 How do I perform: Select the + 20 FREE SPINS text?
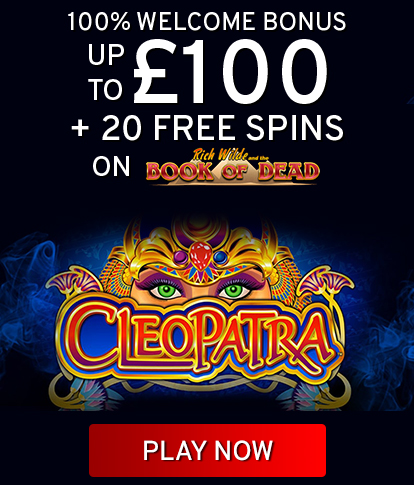207,128
